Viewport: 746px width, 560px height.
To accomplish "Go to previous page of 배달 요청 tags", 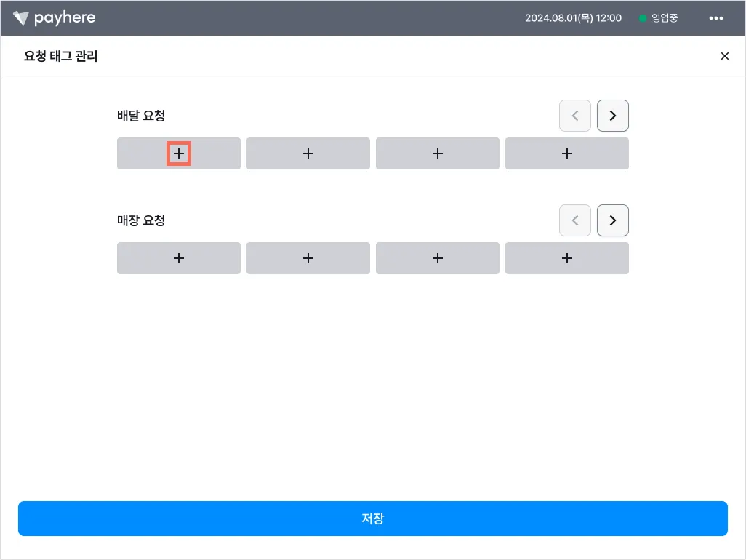I will pyautogui.click(x=575, y=116).
